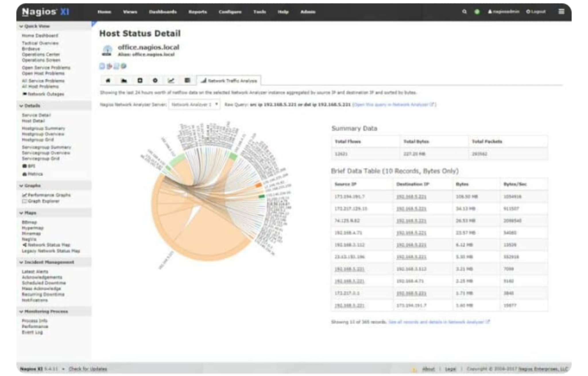This screenshot has width=588, height=376.
Task: Open the Reports menu
Action: pos(198,12)
